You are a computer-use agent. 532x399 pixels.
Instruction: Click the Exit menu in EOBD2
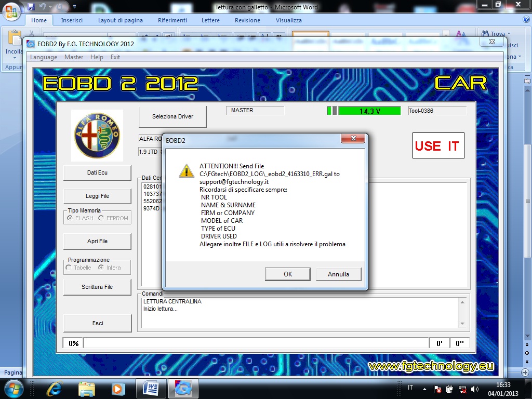click(115, 57)
